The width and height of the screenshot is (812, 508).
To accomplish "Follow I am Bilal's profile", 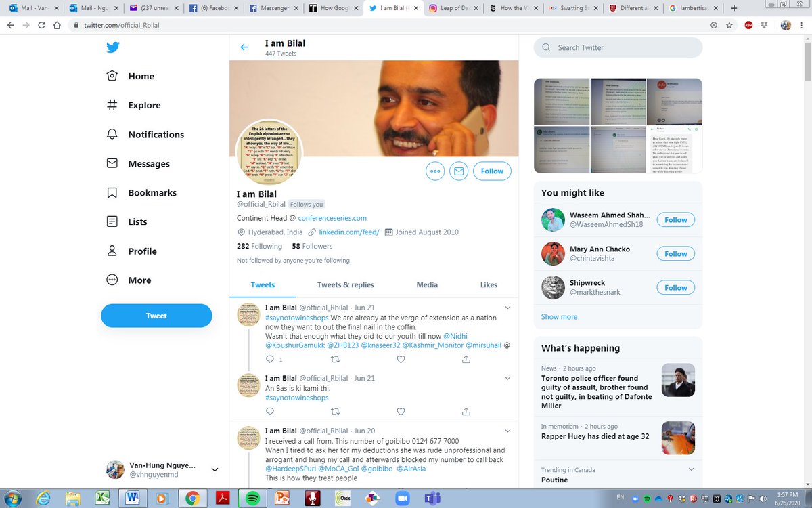I will coord(492,171).
